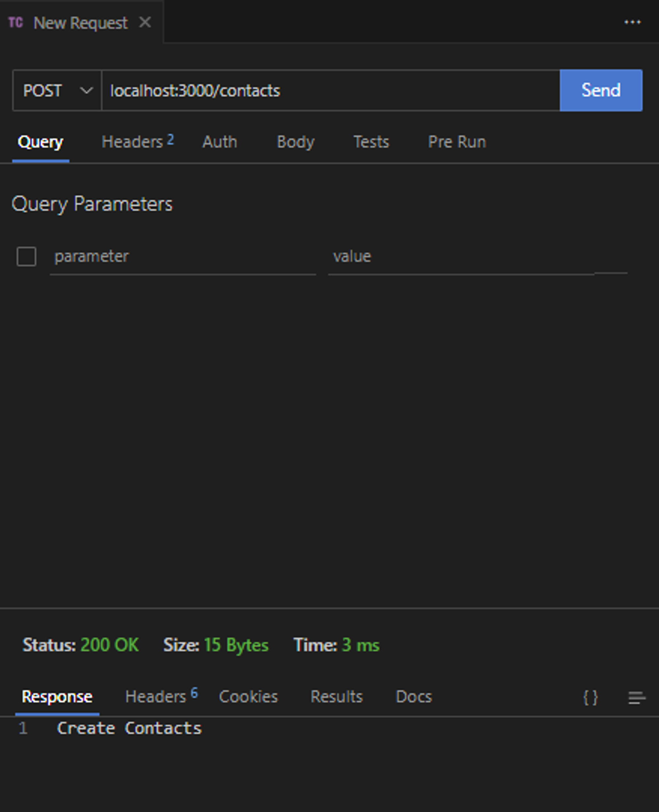This screenshot has height=812, width=659.
Task: Switch to the Results tab
Action: 337,697
